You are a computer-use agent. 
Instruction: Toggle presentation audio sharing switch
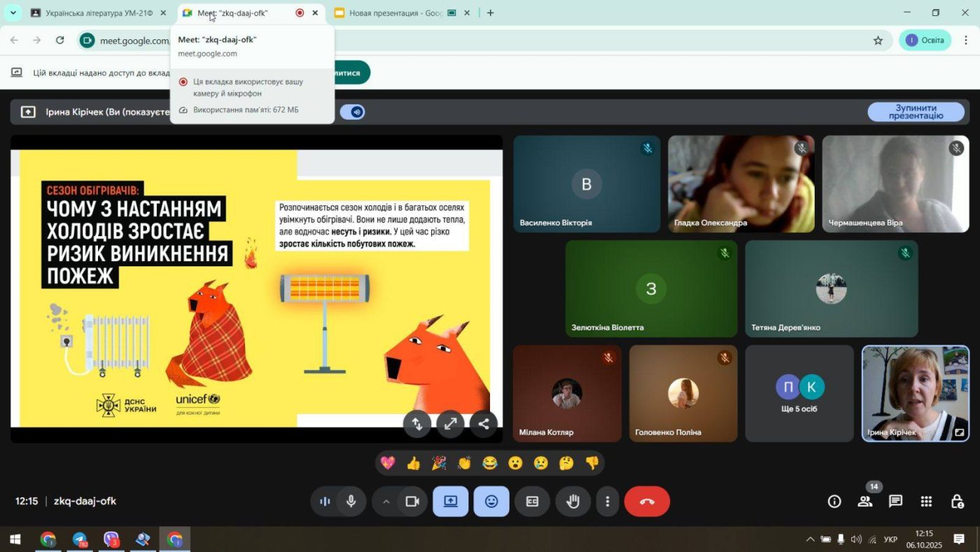pos(353,112)
